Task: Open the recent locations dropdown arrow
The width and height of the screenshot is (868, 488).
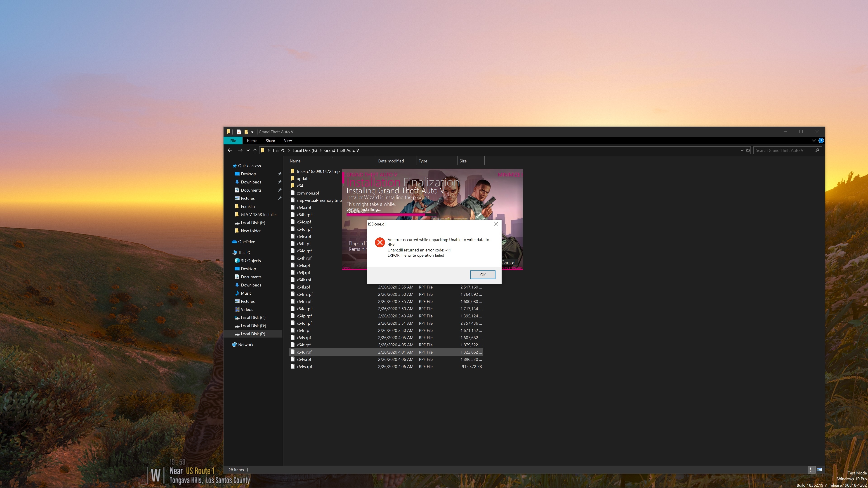Action: click(248, 150)
